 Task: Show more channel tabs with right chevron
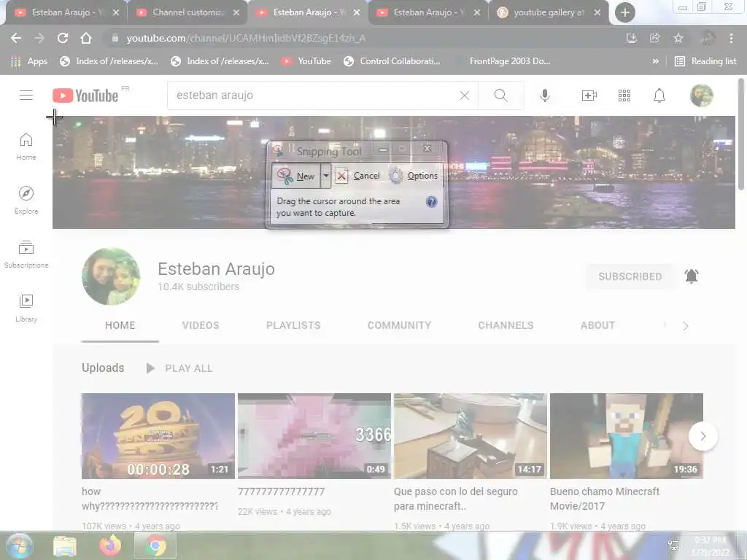(x=686, y=326)
